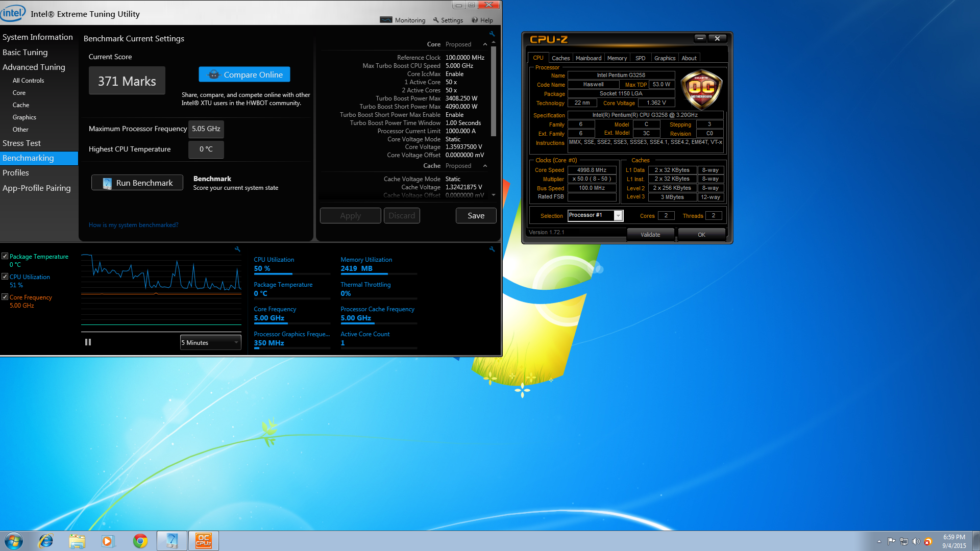The height and width of the screenshot is (551, 980).
Task: Select Cache under Advanced Tuning
Action: [x=21, y=105]
